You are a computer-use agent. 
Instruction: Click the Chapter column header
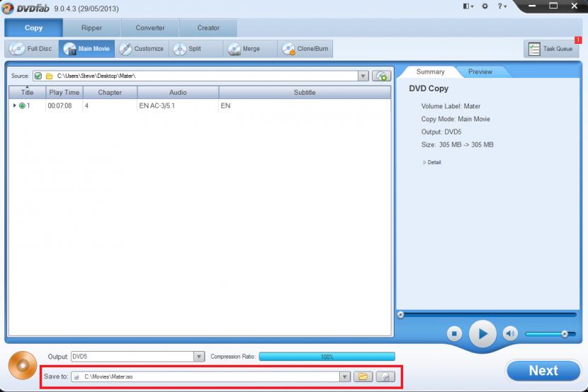coord(110,92)
